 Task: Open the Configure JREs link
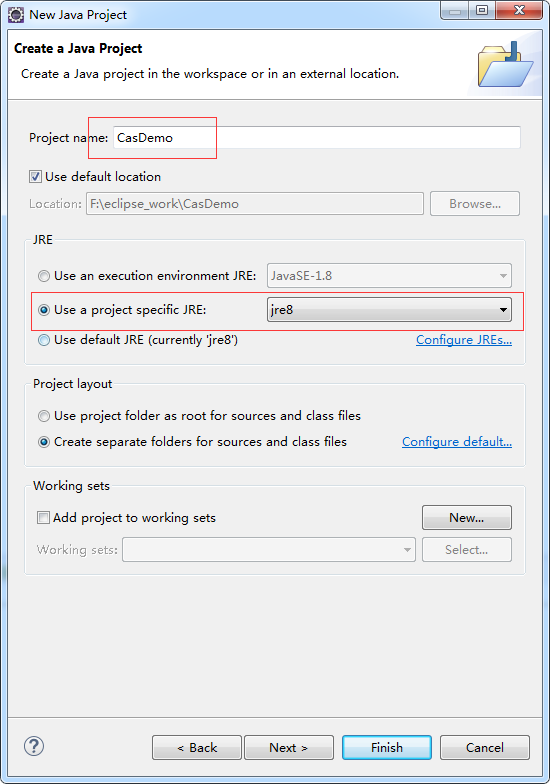pyautogui.click(x=464, y=340)
